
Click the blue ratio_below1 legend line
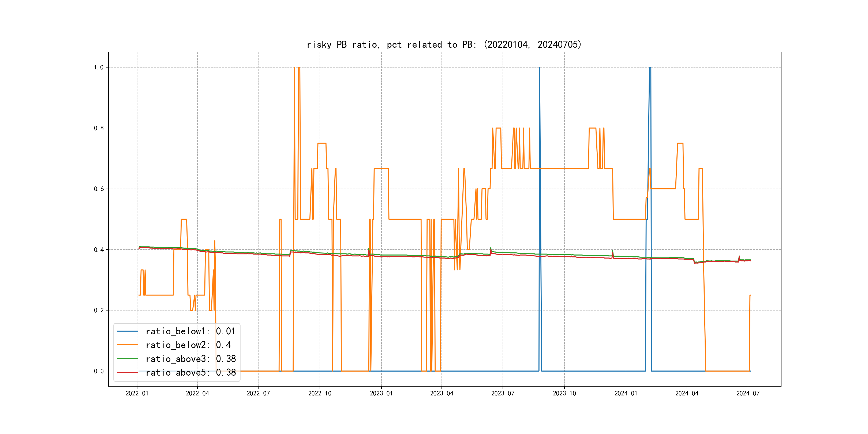point(127,331)
